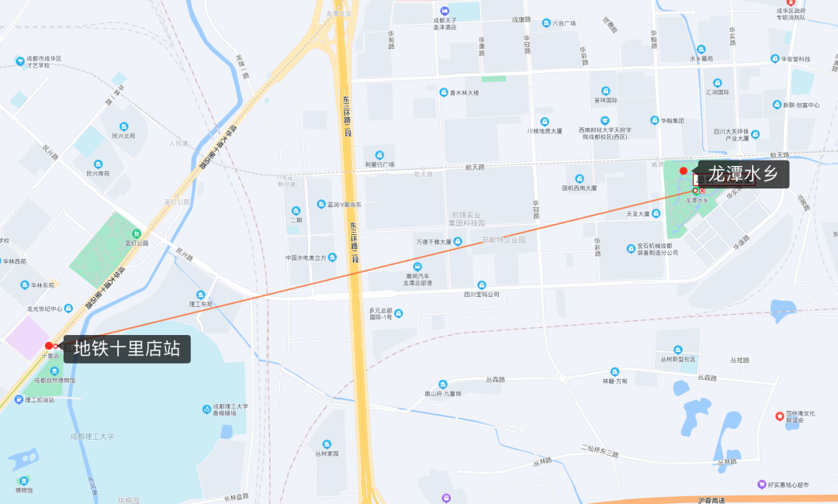Click the 龙潭水乡 red marker dot
Image resolution: width=838 pixels, height=504 pixels.
(x=683, y=171)
